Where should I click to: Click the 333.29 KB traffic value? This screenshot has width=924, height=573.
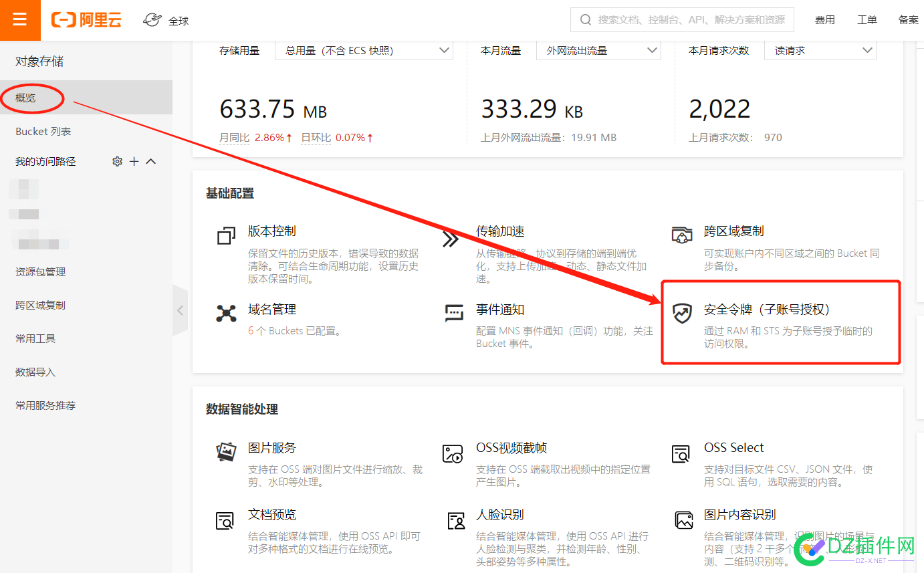tap(532, 108)
